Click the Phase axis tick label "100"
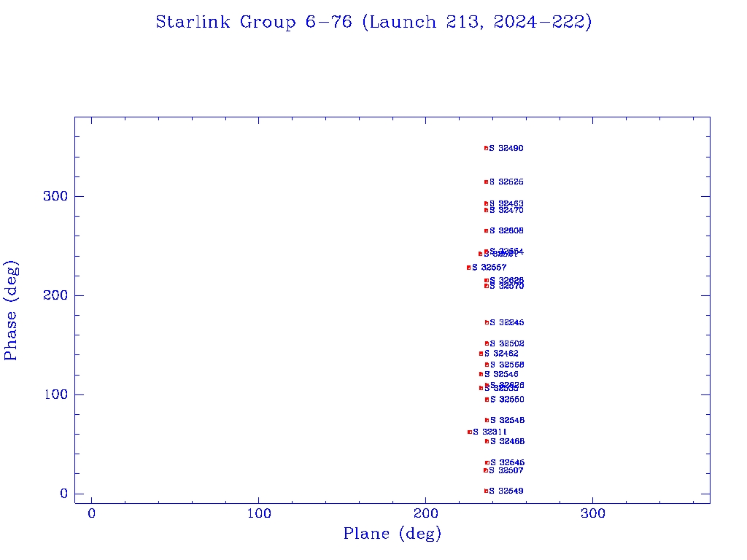The height and width of the screenshot is (560, 747). 55,394
